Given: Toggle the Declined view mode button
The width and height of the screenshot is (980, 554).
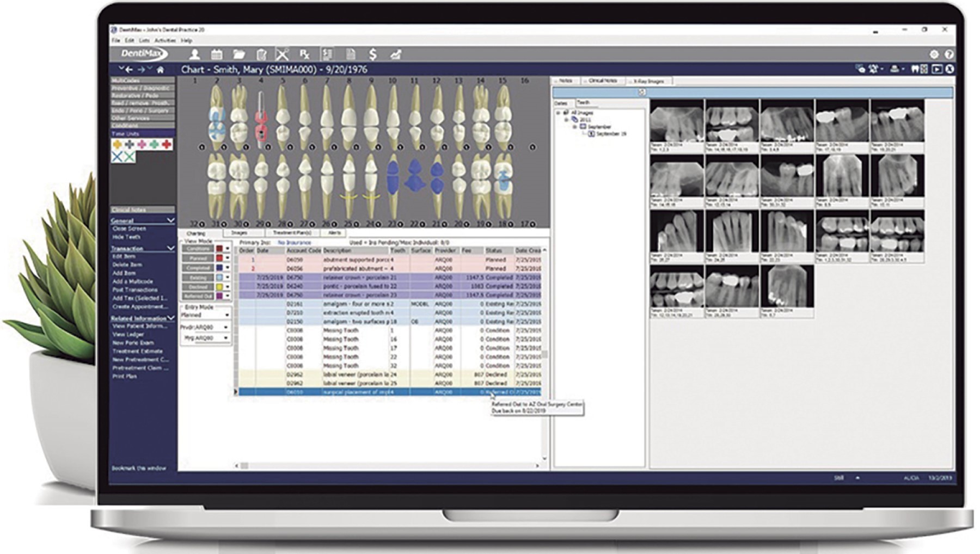Looking at the screenshot, I should (198, 287).
